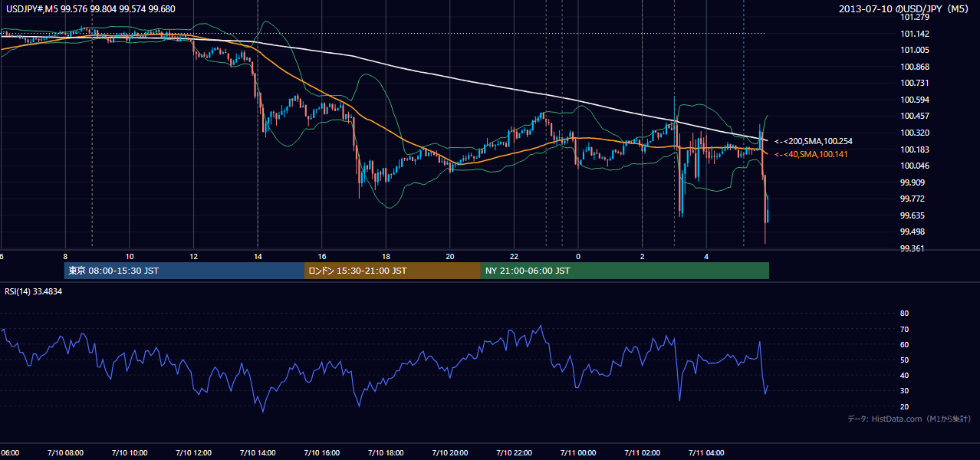
Task: Click RSI scale value 40
Action: tap(904, 375)
